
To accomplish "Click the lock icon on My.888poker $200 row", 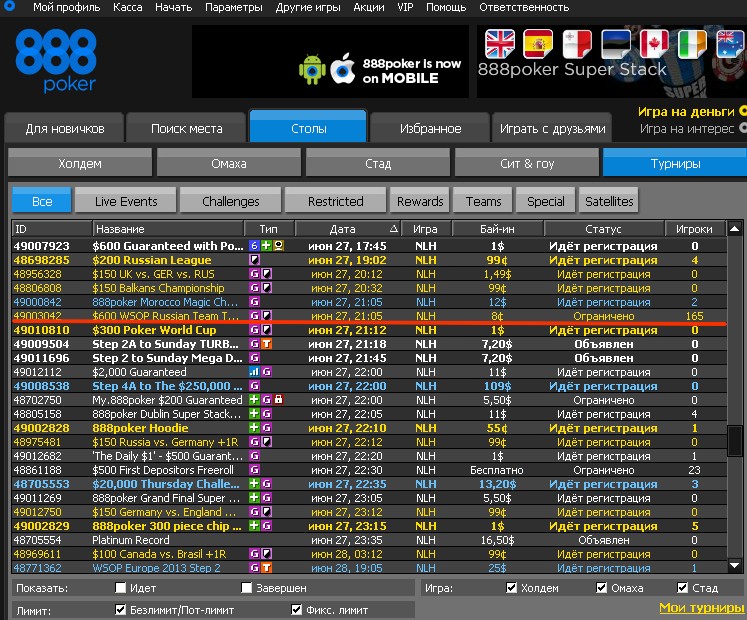I will pos(279,400).
